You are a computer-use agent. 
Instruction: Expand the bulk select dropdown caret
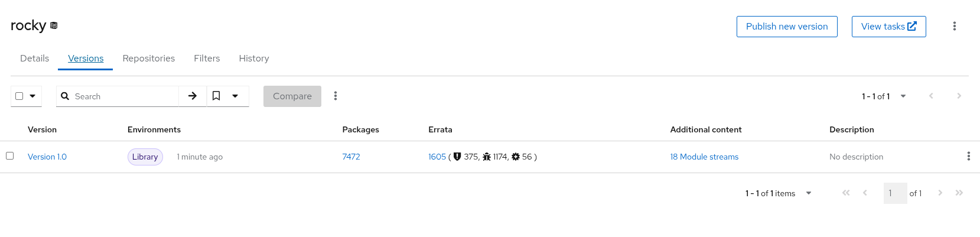32,96
